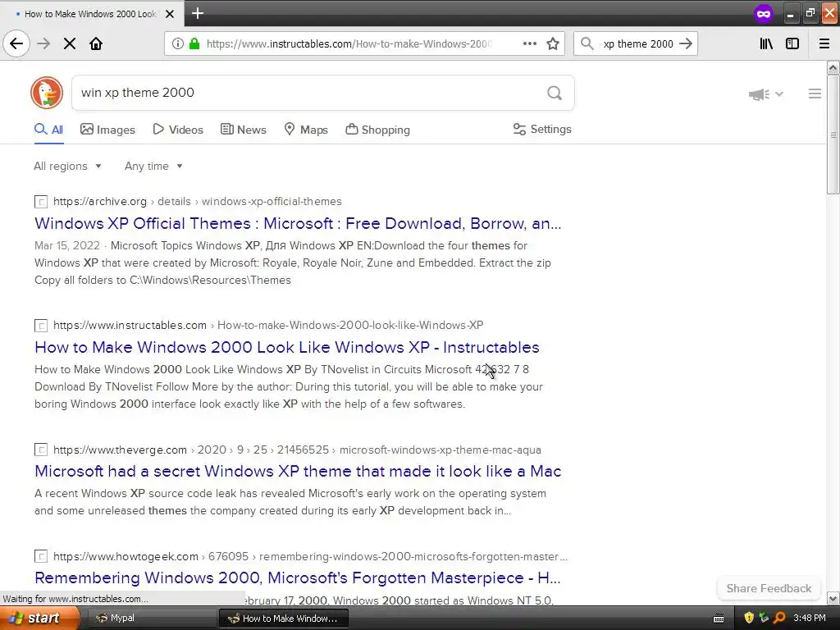Switch to the Videos tab
Screen dimensions: 840x630
click(x=178, y=130)
